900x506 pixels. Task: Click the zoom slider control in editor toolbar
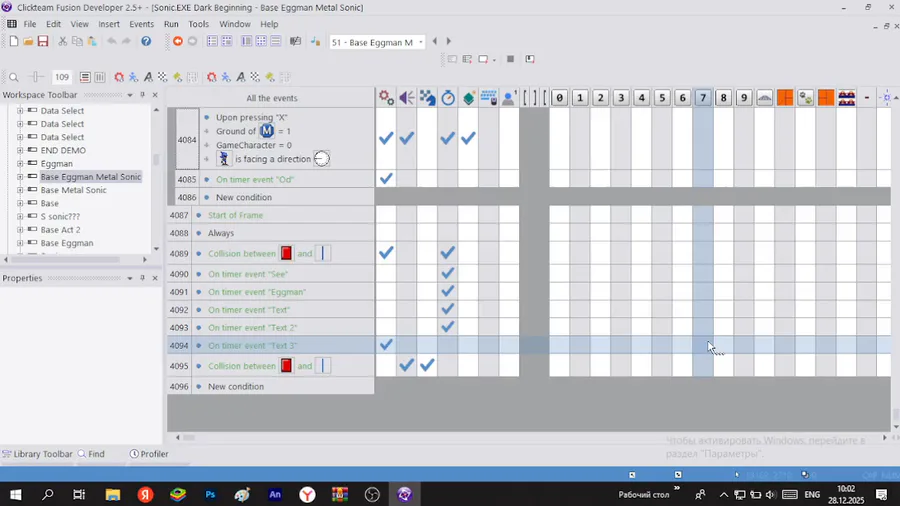coord(36,77)
